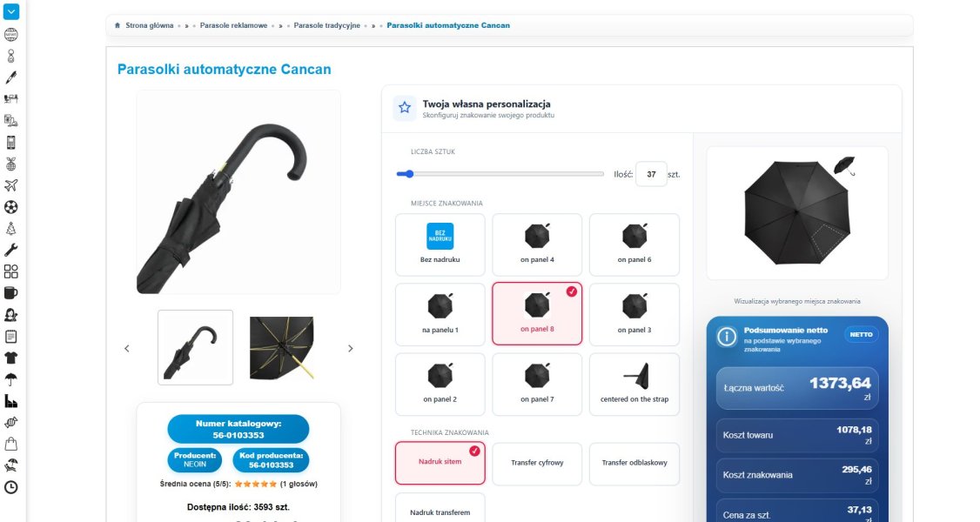Open the mug category icon in sidebar
This screenshot has width=980, height=522.
point(10,293)
